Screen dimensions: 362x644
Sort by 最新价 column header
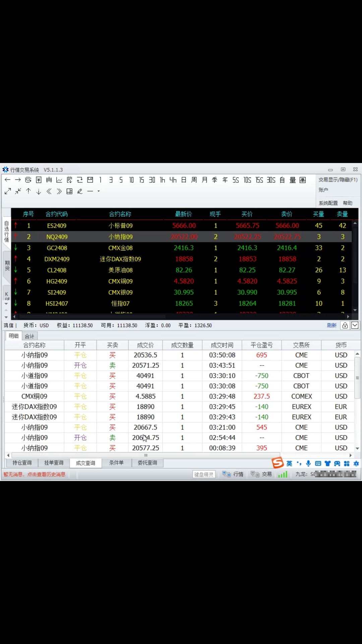point(184,214)
